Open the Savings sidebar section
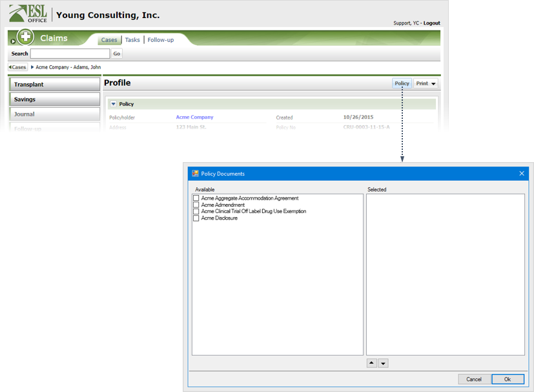534x392 pixels. [54, 99]
